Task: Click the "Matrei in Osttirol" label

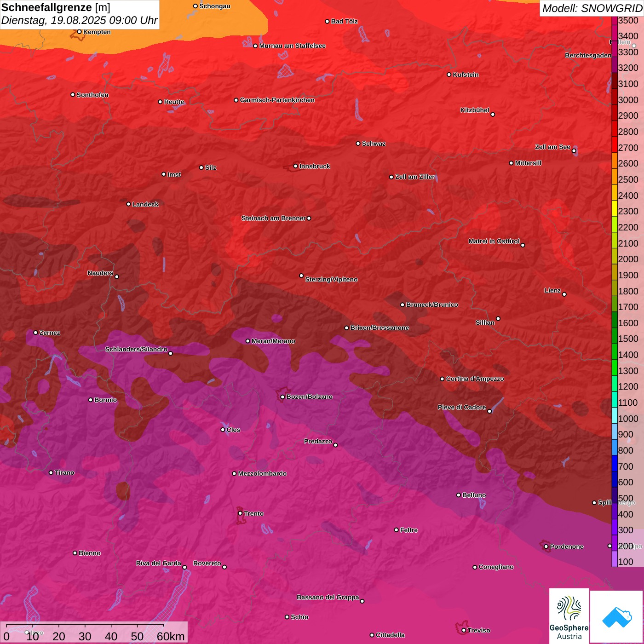Action: coord(494,241)
